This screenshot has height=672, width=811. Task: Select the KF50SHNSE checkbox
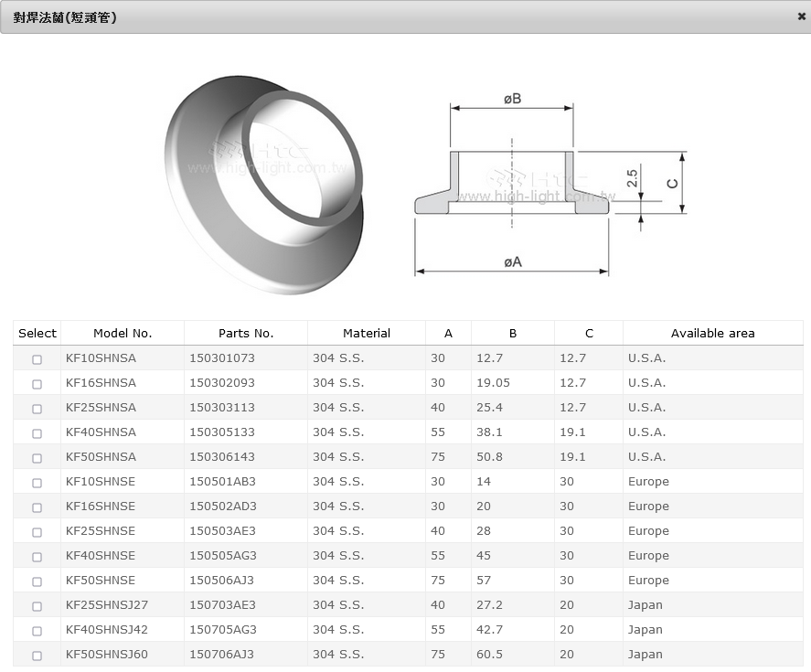click(37, 581)
